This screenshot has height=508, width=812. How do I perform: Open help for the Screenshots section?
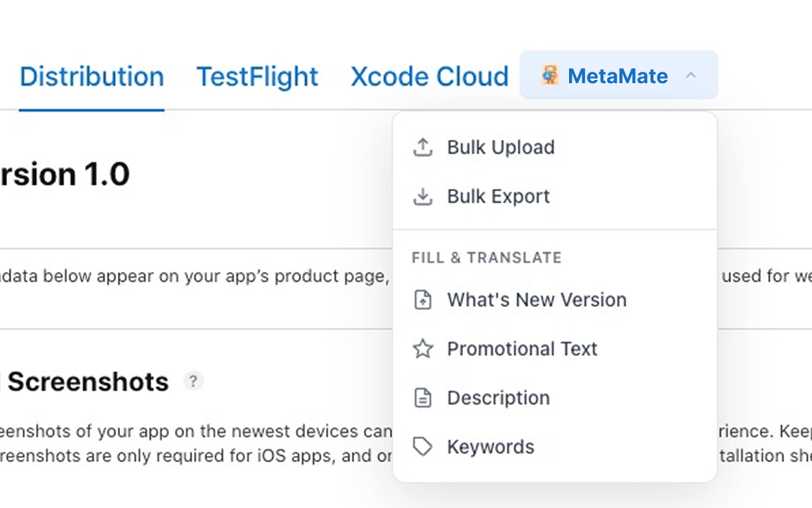pos(193,382)
